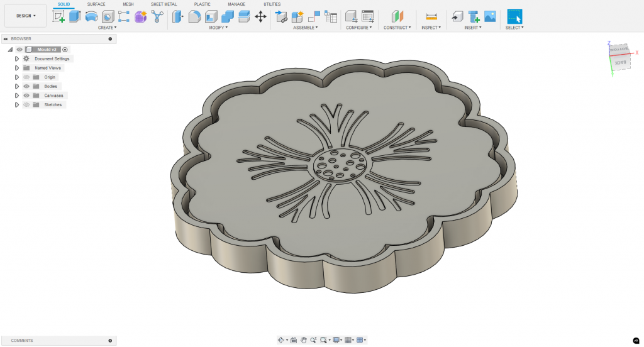Switch to the Surface tab
The image size is (644, 347).
click(x=96, y=4)
